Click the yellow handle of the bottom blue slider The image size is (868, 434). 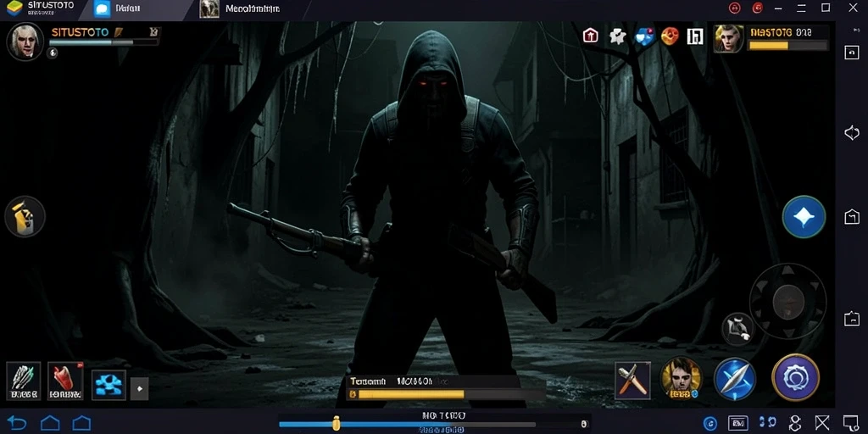coord(336,424)
